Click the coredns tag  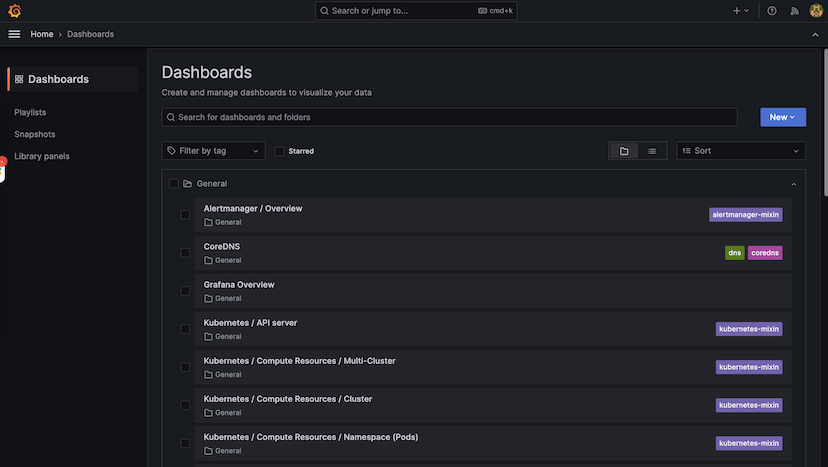pos(765,253)
